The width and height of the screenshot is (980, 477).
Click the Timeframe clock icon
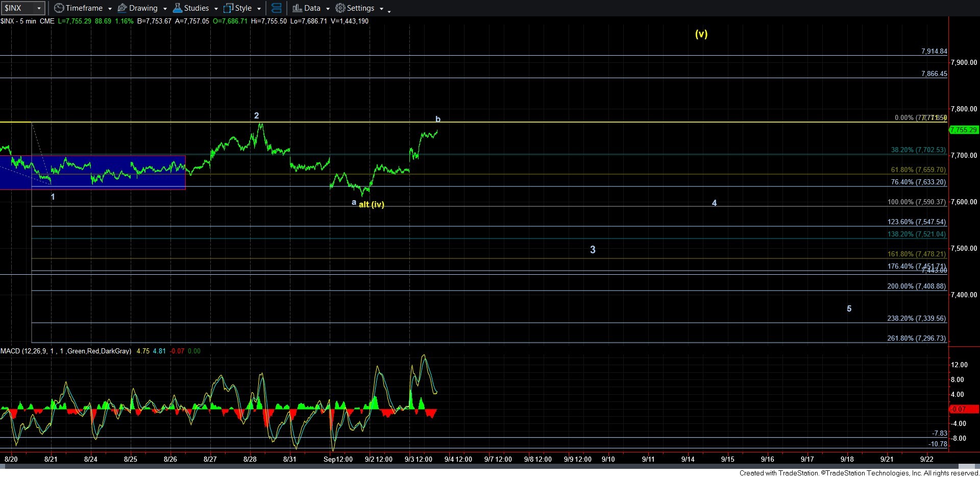pos(59,8)
